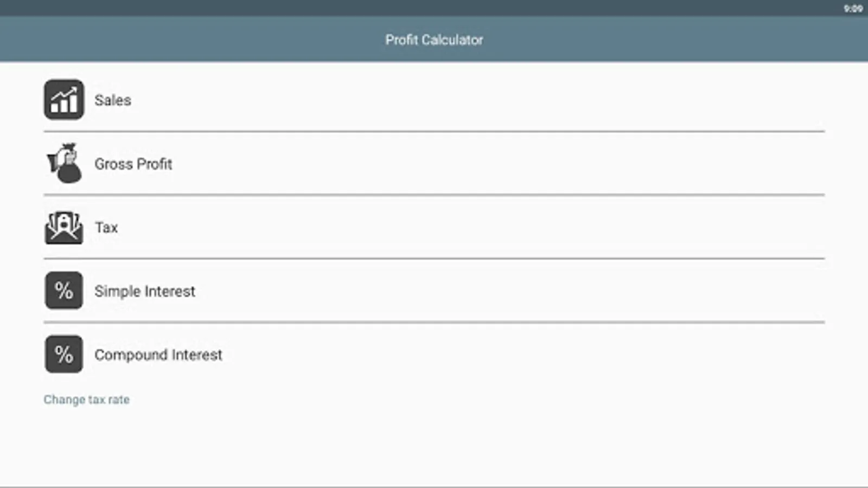Click the empty area beneath Change tax rate
Screen dimensions: 868x488
(x=434, y=445)
